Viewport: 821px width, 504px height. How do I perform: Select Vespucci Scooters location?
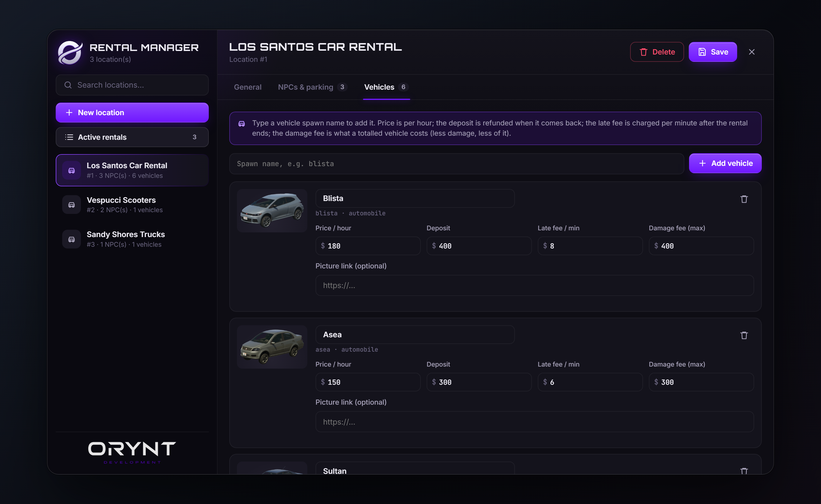coord(132,205)
